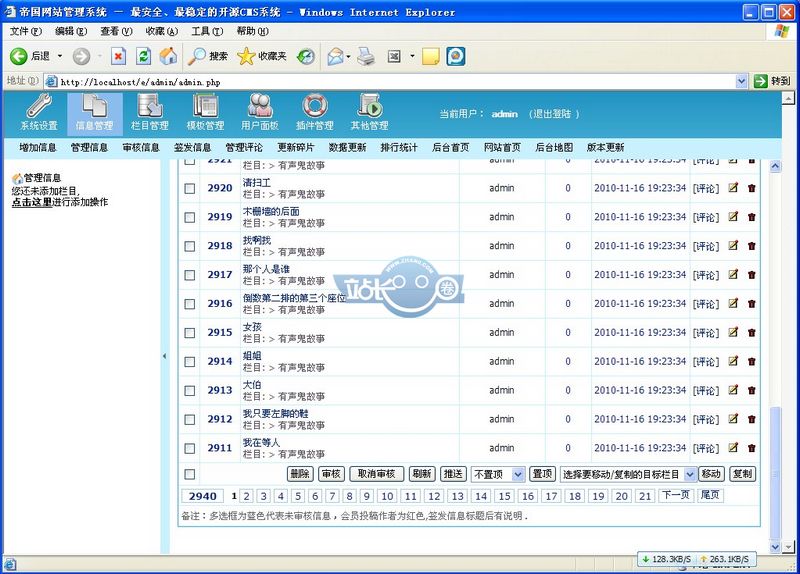This screenshot has width=800, height=574.
Task: Click the inner frame scrollbar thumb
Action: (x=775, y=472)
